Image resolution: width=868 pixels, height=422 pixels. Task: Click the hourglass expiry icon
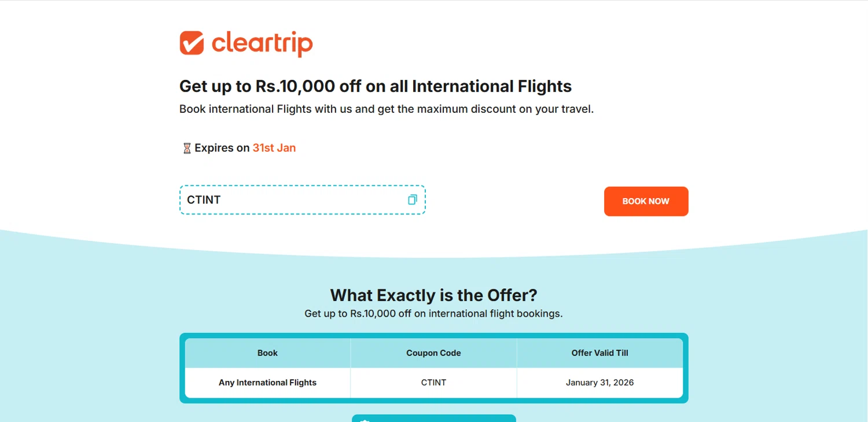(187, 148)
